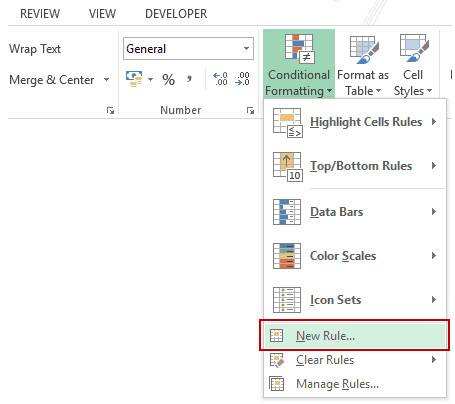
Task: Expand arrow next to Clear Rules
Action: click(x=434, y=360)
